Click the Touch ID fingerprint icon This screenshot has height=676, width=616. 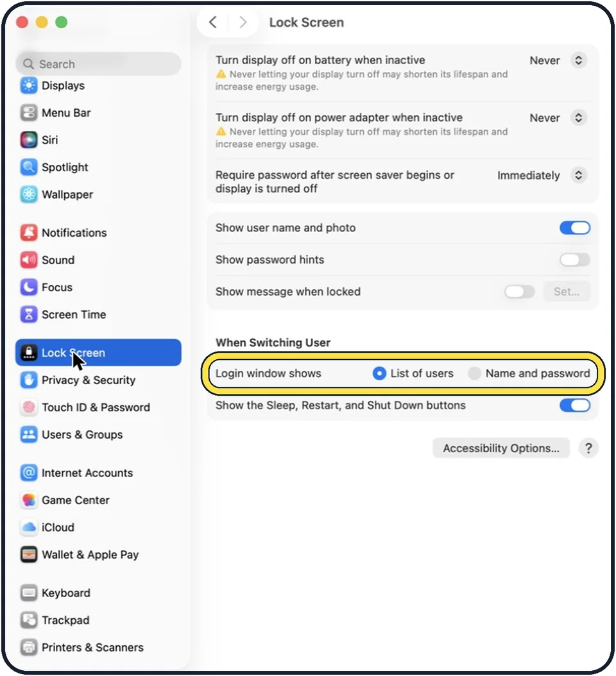(29, 407)
